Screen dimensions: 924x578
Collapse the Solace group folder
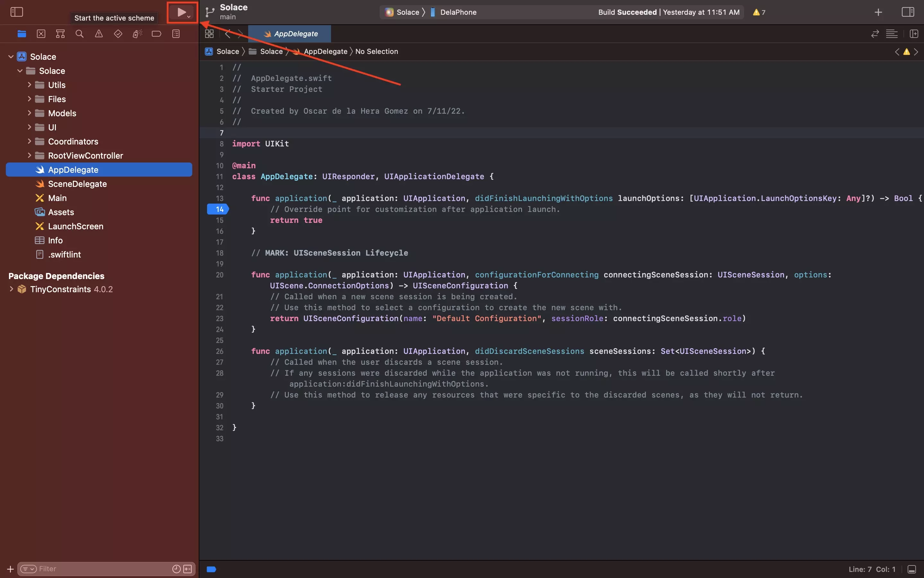(x=20, y=71)
